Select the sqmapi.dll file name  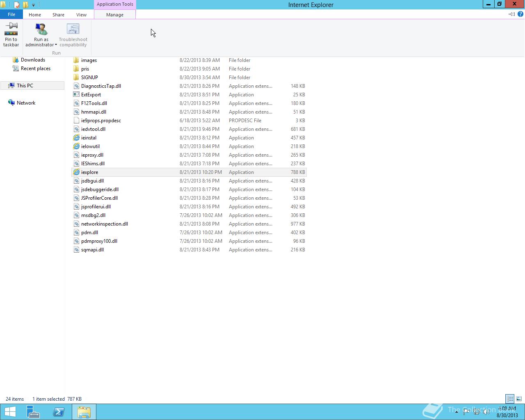(92, 250)
